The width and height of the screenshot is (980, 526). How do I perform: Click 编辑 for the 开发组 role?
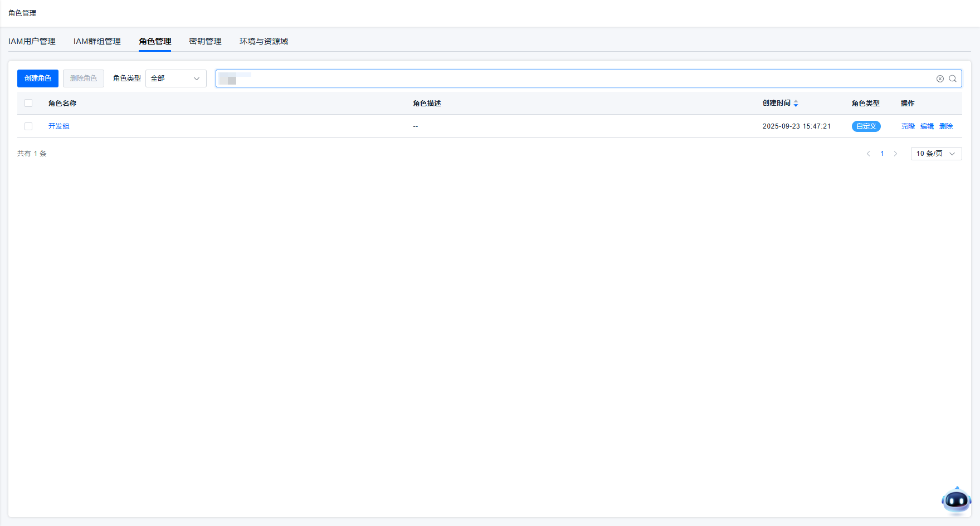pos(927,126)
